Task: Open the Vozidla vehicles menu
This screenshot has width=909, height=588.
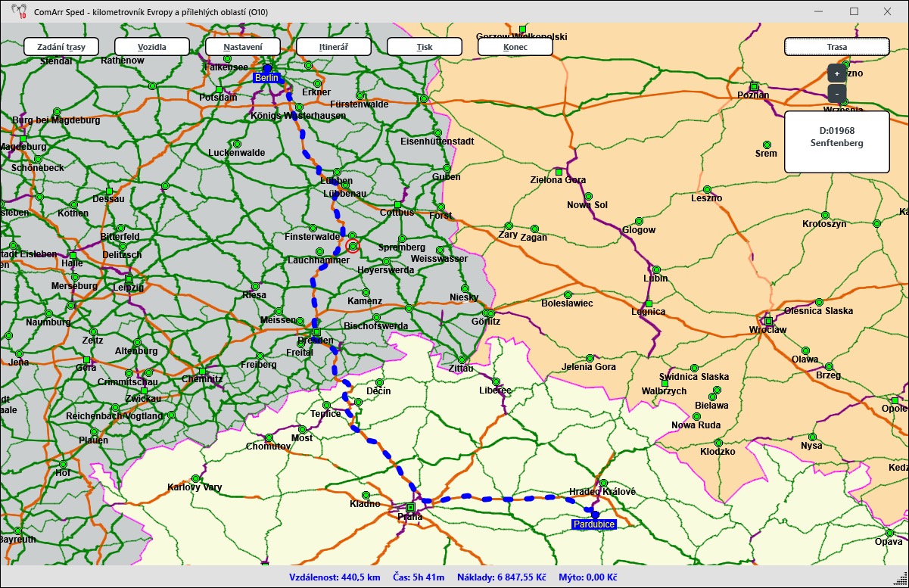Action: click(x=151, y=47)
